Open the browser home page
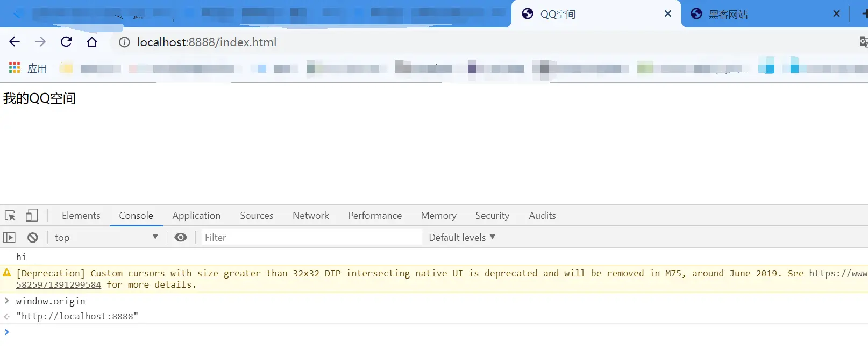This screenshot has height=349, width=868. pyautogui.click(x=92, y=42)
